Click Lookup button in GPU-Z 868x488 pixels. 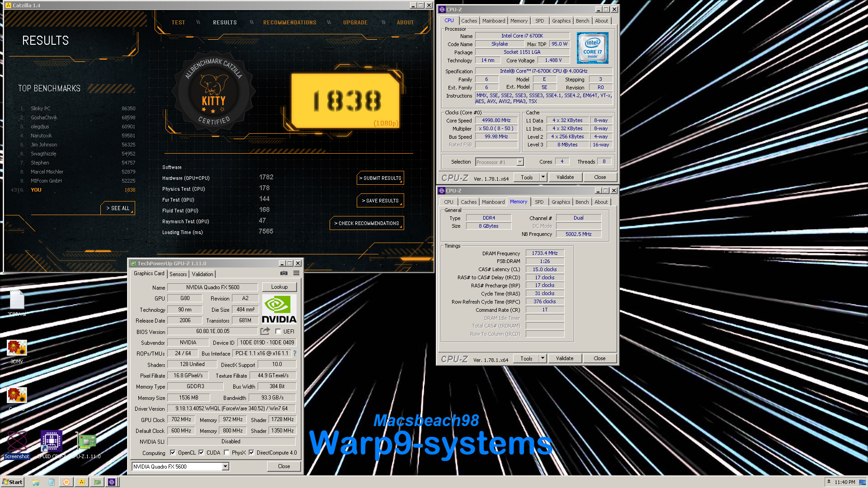click(279, 287)
